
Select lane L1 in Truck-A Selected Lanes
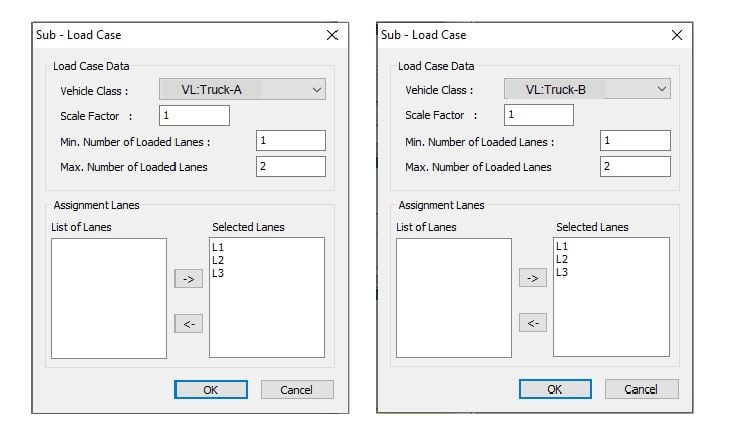point(217,246)
